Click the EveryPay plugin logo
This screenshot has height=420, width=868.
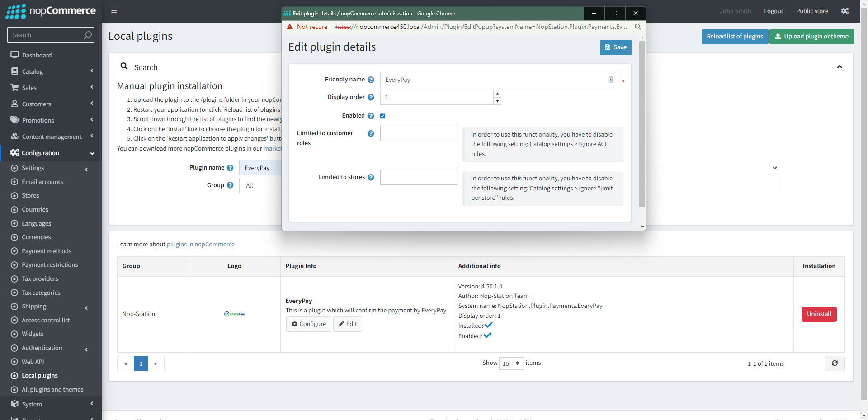(235, 314)
